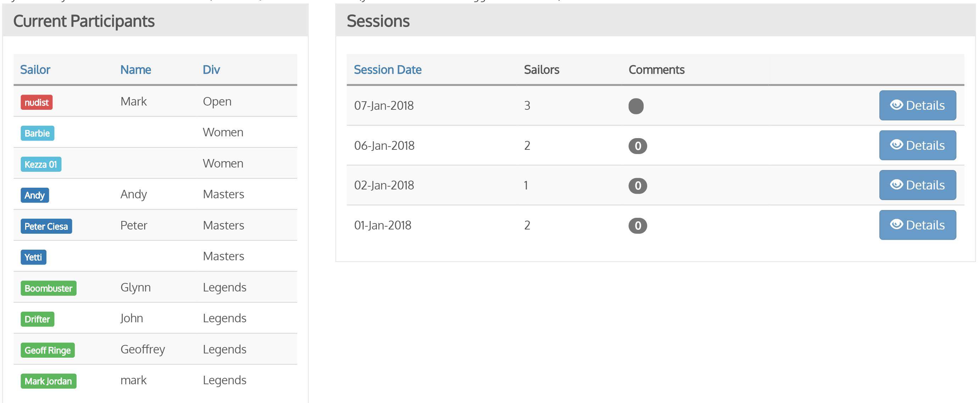Open the Barbie sailor tag

(x=37, y=134)
